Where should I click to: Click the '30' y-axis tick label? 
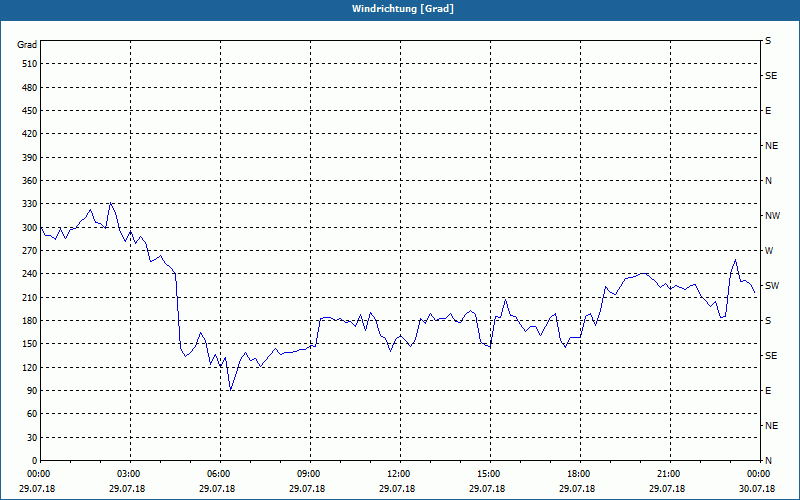32,437
